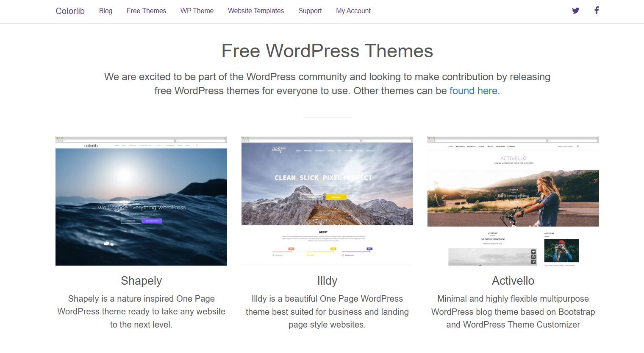
Task: Click the Shapely theme title
Action: 141,281
